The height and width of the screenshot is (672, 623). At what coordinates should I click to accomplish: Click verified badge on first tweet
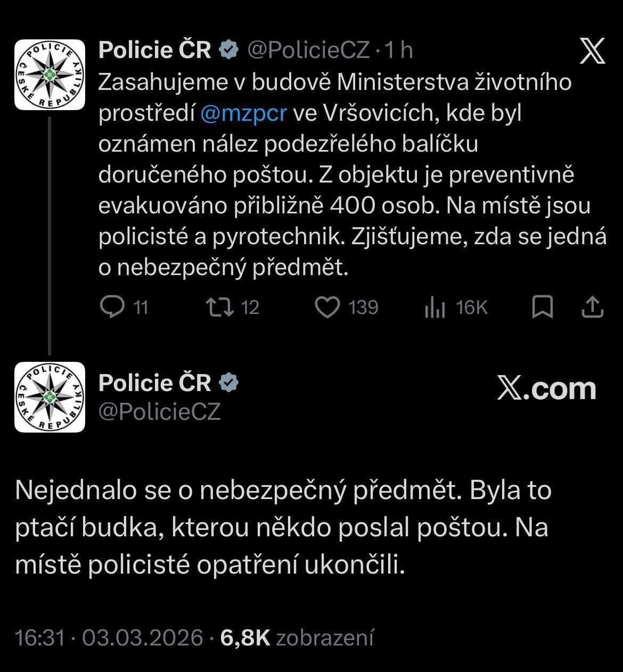(228, 51)
